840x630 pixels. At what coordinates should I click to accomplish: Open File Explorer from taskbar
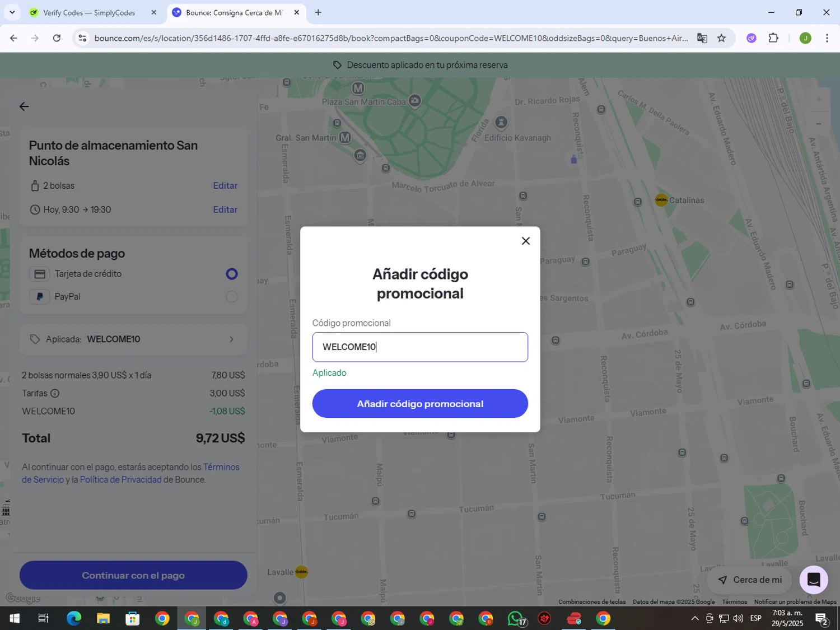pyautogui.click(x=103, y=618)
